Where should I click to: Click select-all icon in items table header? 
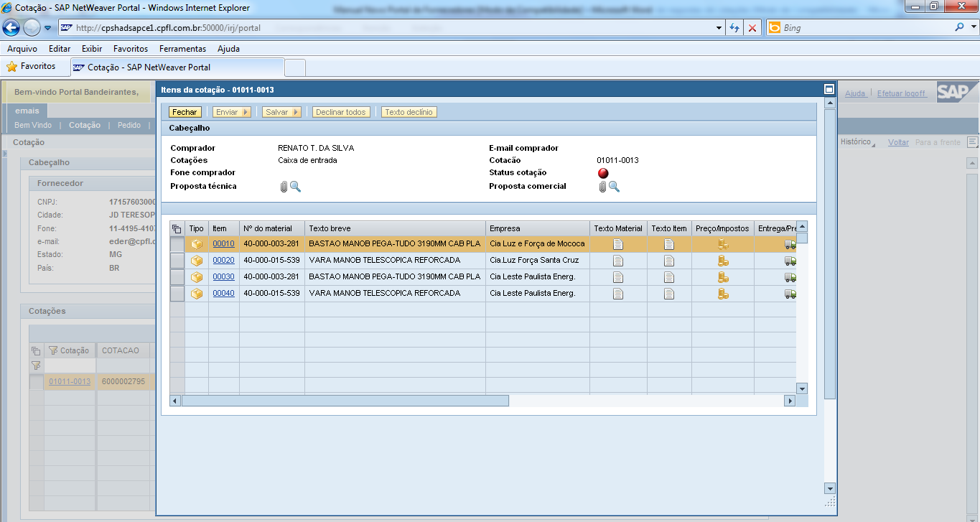click(177, 228)
